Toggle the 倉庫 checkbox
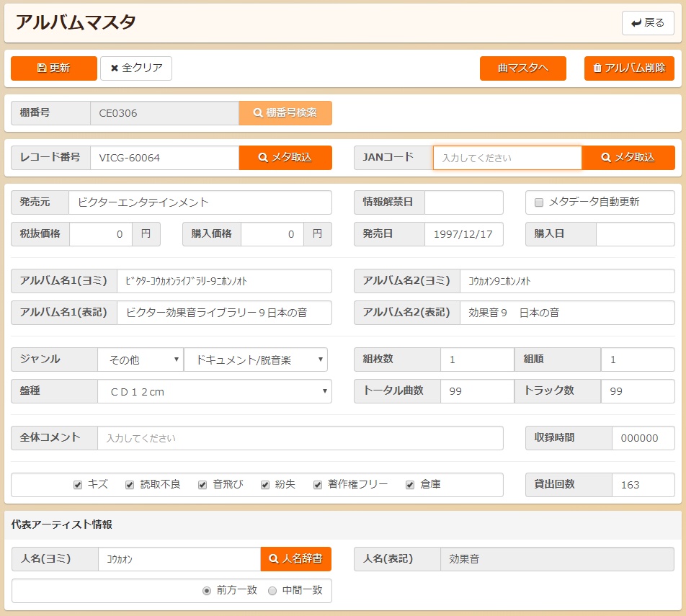 tap(410, 485)
